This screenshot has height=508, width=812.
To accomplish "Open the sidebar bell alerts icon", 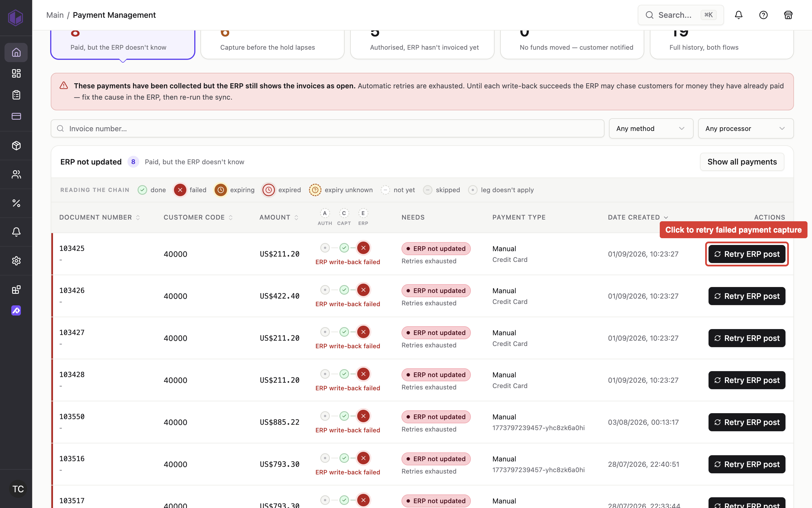I will [16, 232].
